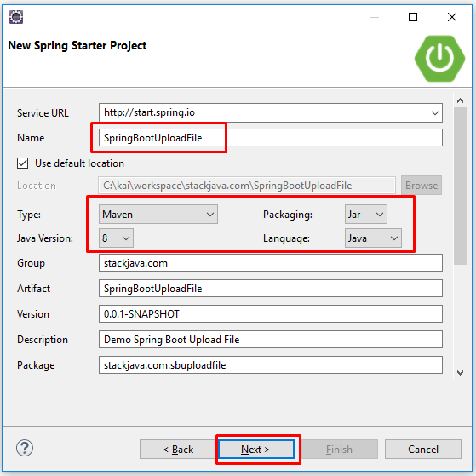Viewport: 476px width, 476px height.
Task: Expand the Service URL dropdown arrow
Action: click(x=435, y=113)
